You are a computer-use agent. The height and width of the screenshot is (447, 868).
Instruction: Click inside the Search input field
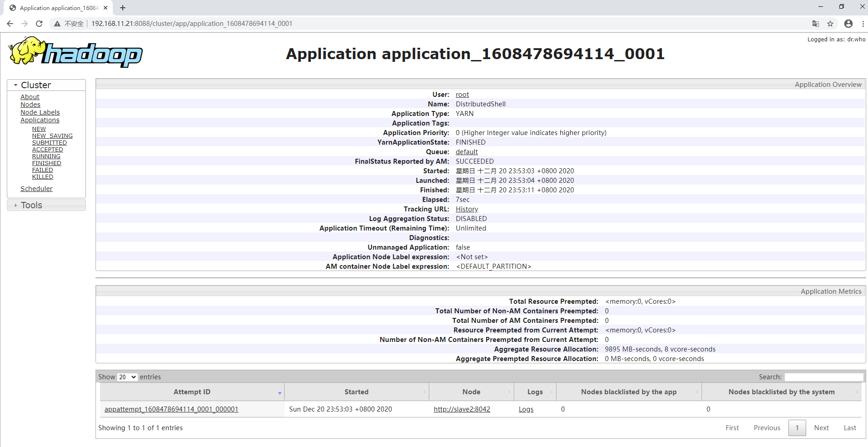tap(823, 377)
